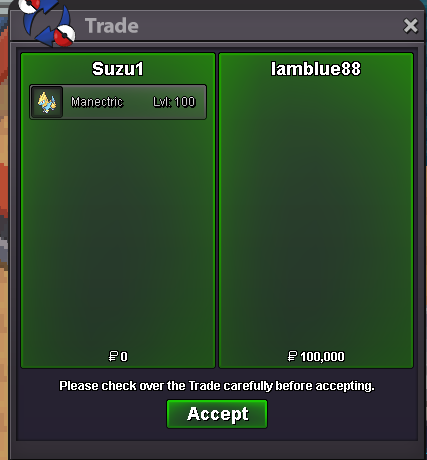Click the Lvl: 100 label

point(174,102)
